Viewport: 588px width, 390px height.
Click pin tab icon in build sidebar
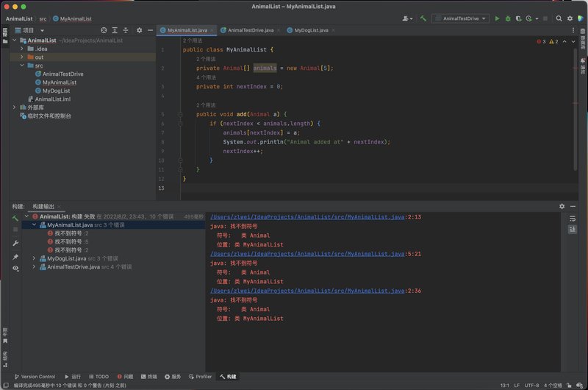[15, 257]
